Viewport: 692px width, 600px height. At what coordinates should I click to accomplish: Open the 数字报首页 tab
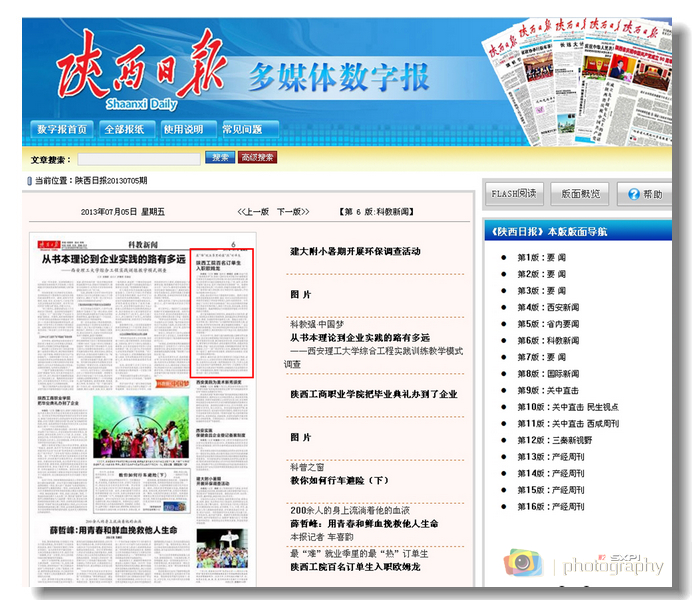62,129
